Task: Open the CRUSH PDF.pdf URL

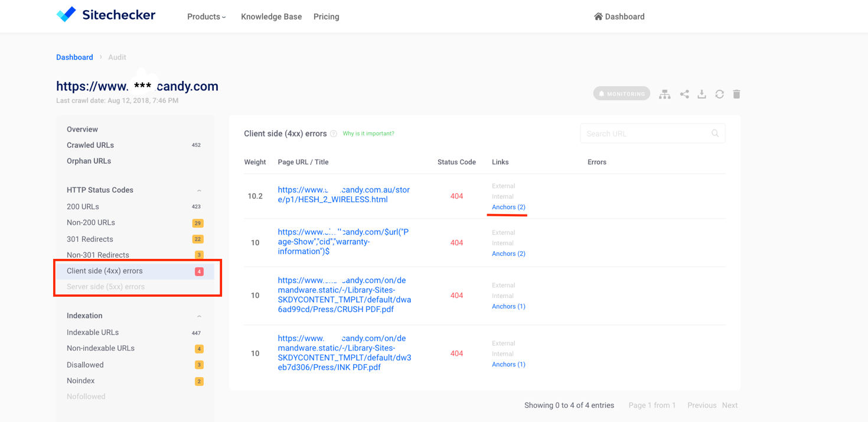Action: point(344,295)
